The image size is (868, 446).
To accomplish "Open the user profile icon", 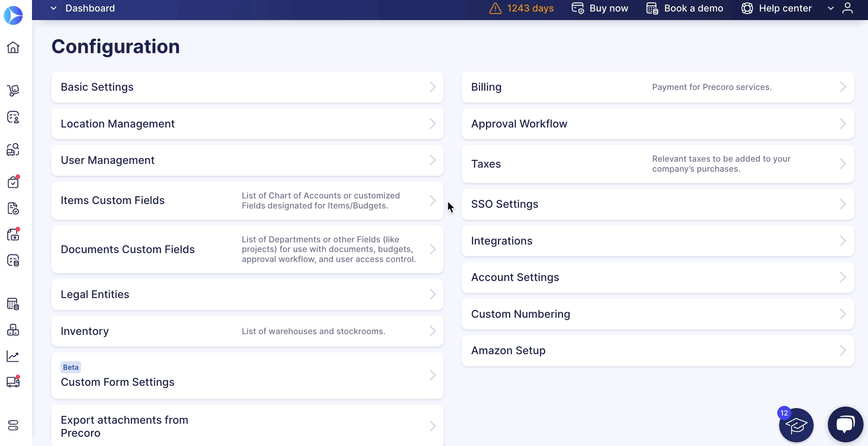I will pyautogui.click(x=848, y=8).
